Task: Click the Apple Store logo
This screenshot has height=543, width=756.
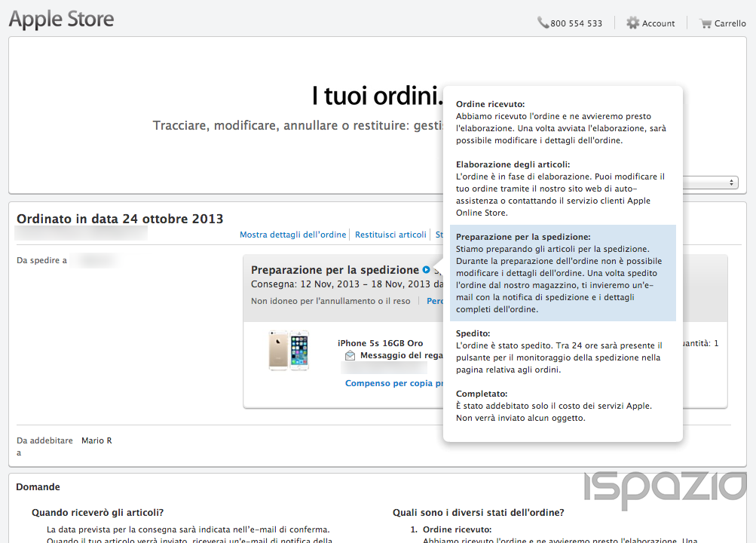Action: pyautogui.click(x=61, y=20)
